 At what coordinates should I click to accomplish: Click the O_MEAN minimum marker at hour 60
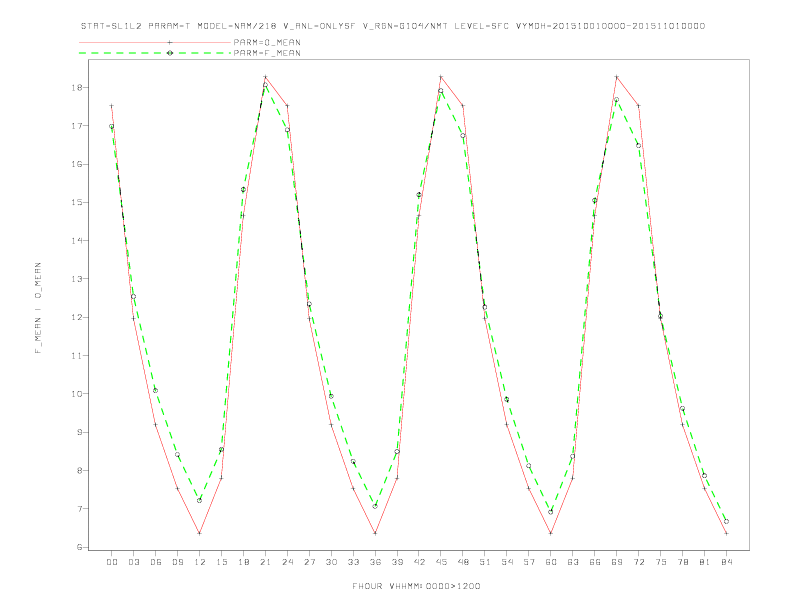pos(551,533)
